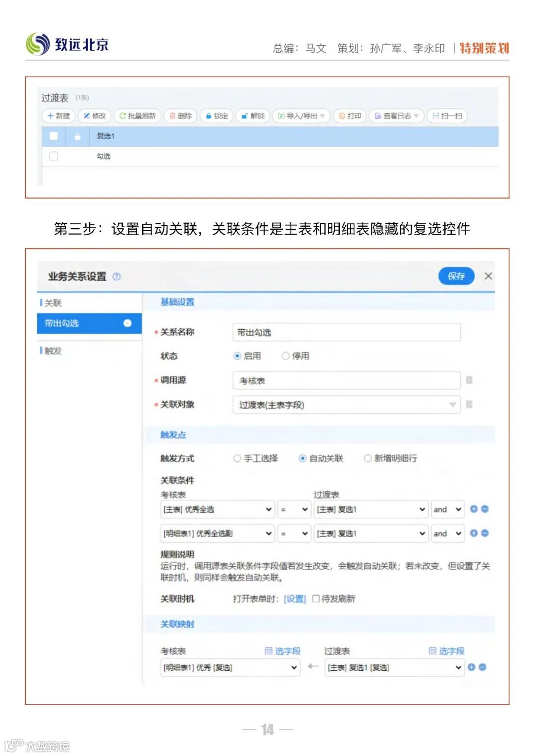Remove mapping row with minus icon
Image resolution: width=535 pixels, height=756 pixels.
[x=482, y=667]
